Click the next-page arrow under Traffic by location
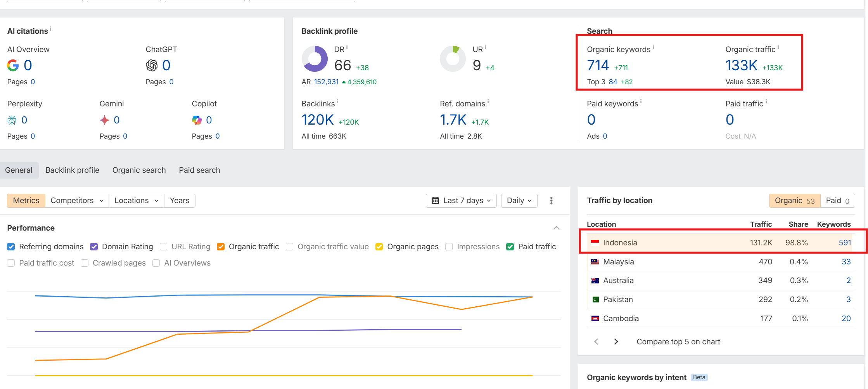Image resolution: width=868 pixels, height=389 pixels. (x=616, y=341)
